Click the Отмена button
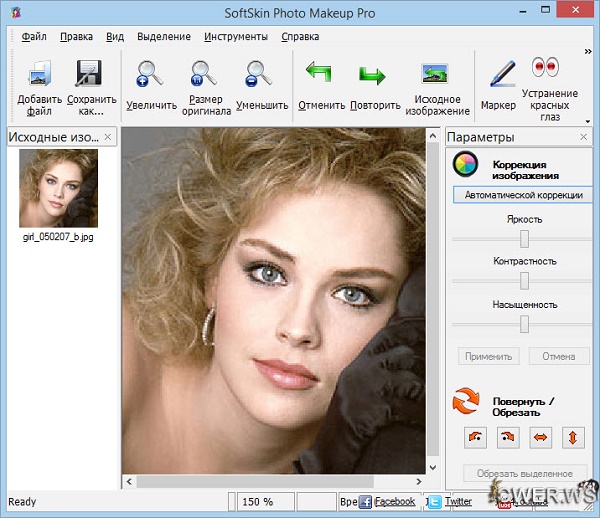This screenshot has height=518, width=600. [x=559, y=356]
